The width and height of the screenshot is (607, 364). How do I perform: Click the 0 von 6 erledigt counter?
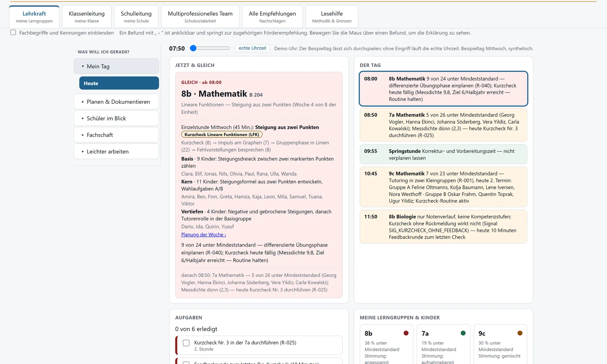pos(196,329)
